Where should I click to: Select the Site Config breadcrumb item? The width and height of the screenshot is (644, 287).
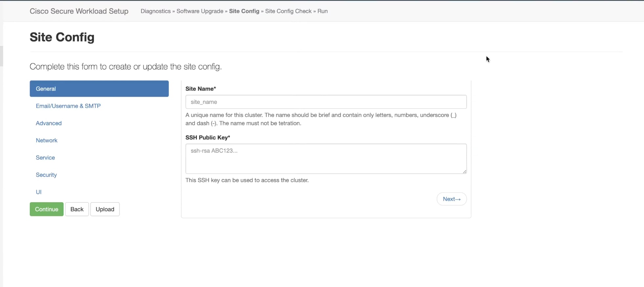coord(244,11)
